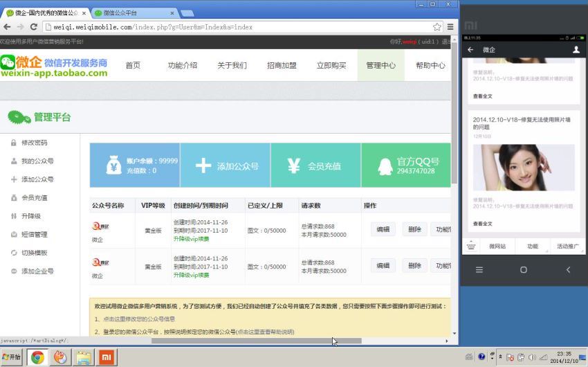The width and height of the screenshot is (588, 367).
Task: Tap the keyboard icon in phone bottom bar
Action: click(471, 247)
